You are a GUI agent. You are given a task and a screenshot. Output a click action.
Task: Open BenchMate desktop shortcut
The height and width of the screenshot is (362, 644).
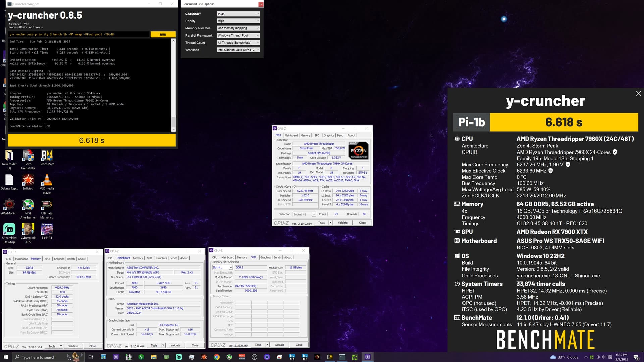click(x=47, y=156)
